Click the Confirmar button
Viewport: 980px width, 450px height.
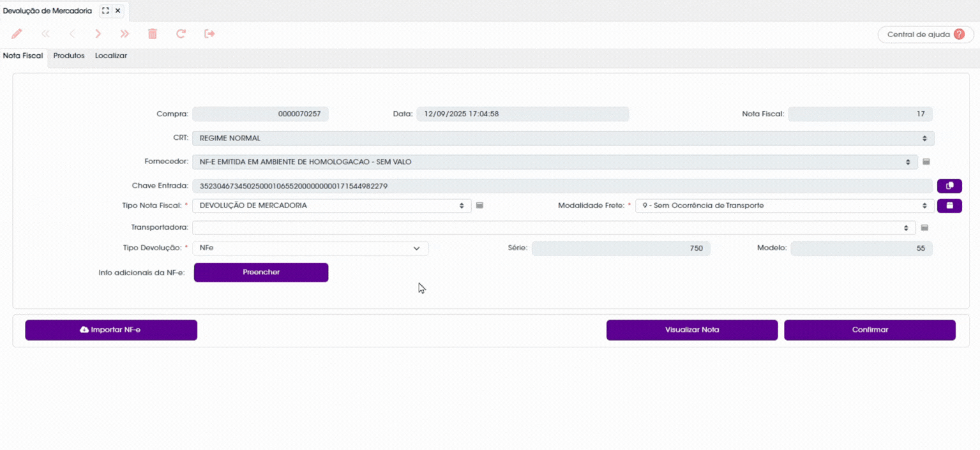point(870,330)
